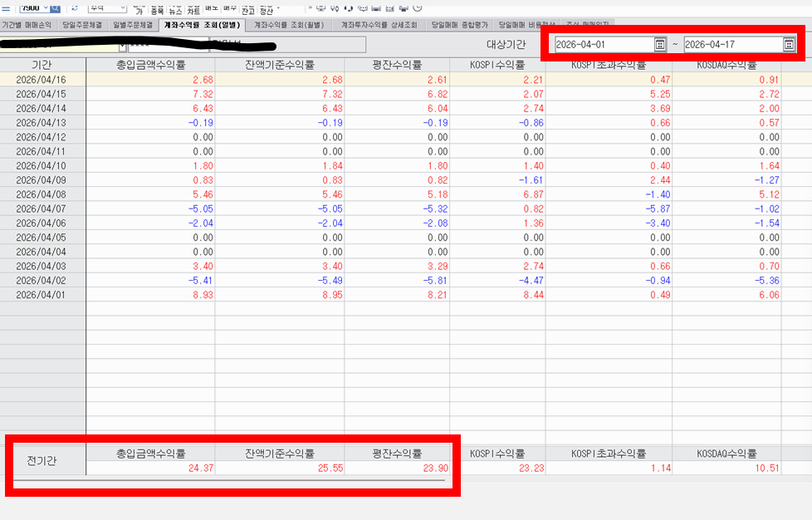This screenshot has width=812, height=520.
Task: Click the 뉴스 toolbar button
Action: click(x=174, y=11)
